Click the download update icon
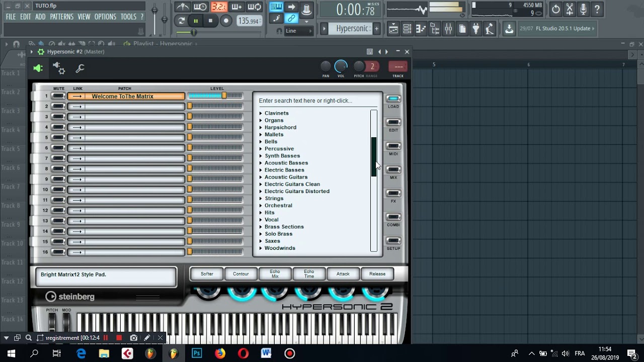 pyautogui.click(x=509, y=29)
